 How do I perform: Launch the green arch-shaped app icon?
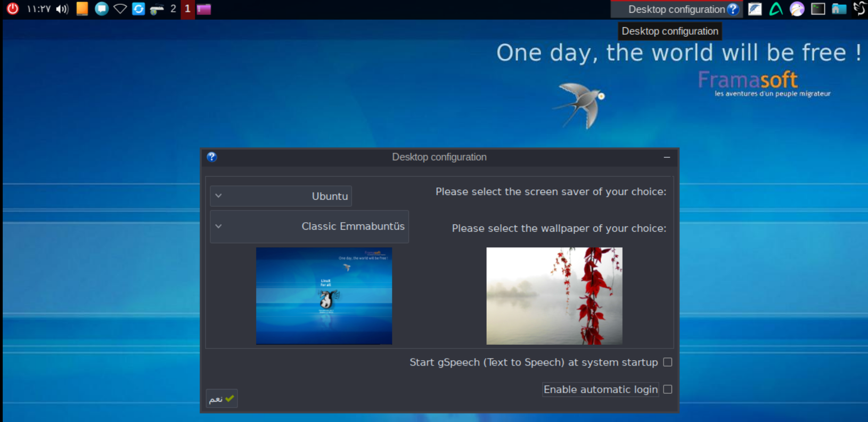(x=776, y=9)
